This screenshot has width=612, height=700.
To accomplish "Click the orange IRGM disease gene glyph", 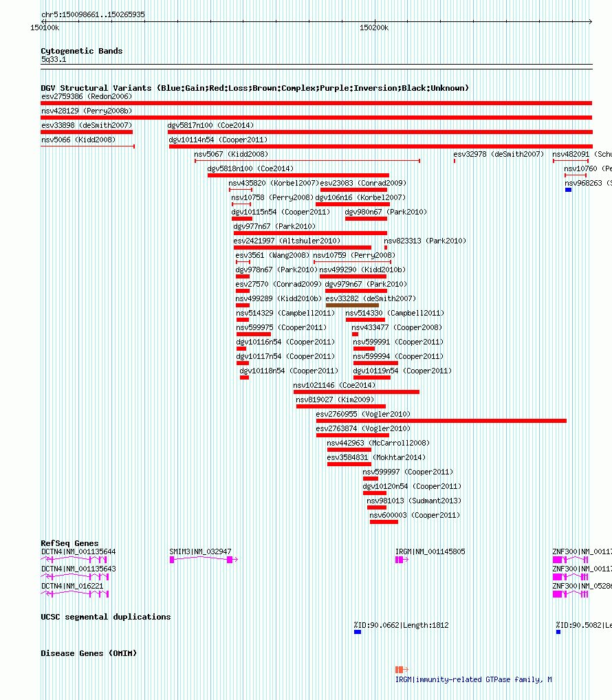I will tap(402, 670).
